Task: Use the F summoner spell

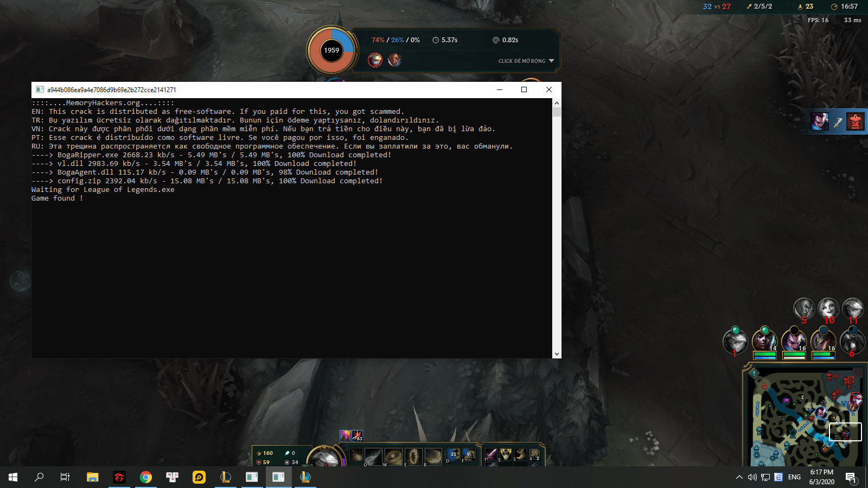Action: pos(469,455)
